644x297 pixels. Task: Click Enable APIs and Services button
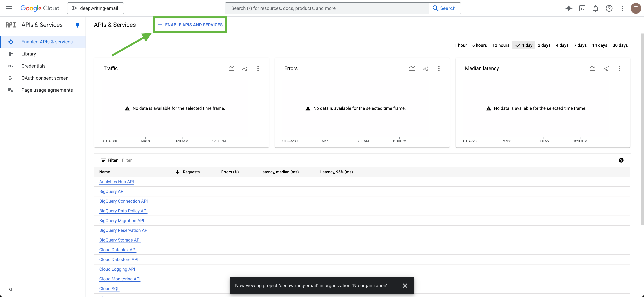[190, 25]
